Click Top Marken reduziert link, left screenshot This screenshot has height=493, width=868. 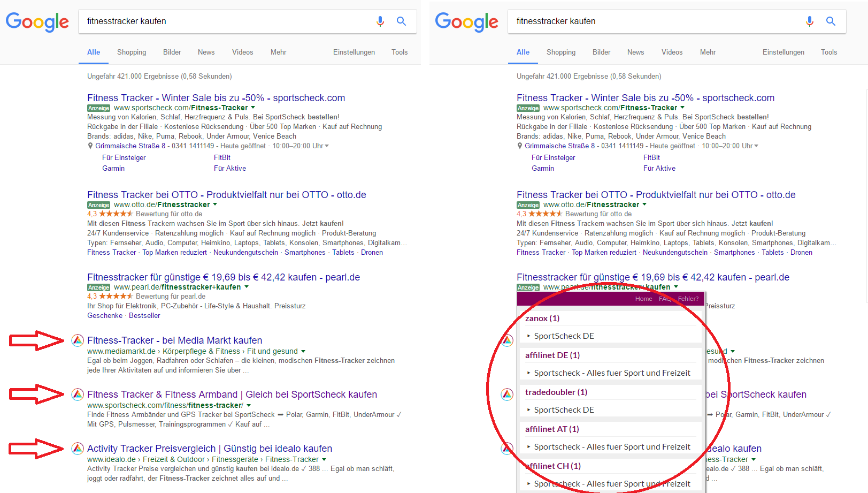[174, 253]
